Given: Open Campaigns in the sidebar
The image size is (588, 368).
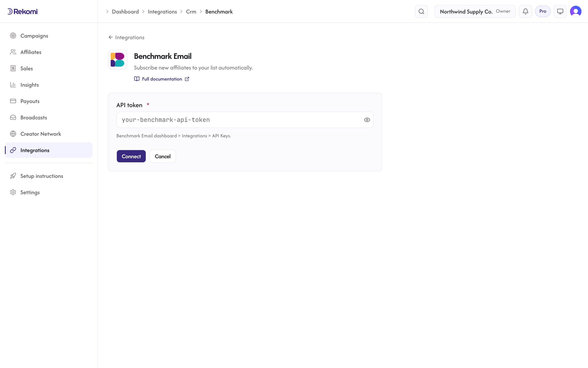Looking at the screenshot, I should 49,36.
